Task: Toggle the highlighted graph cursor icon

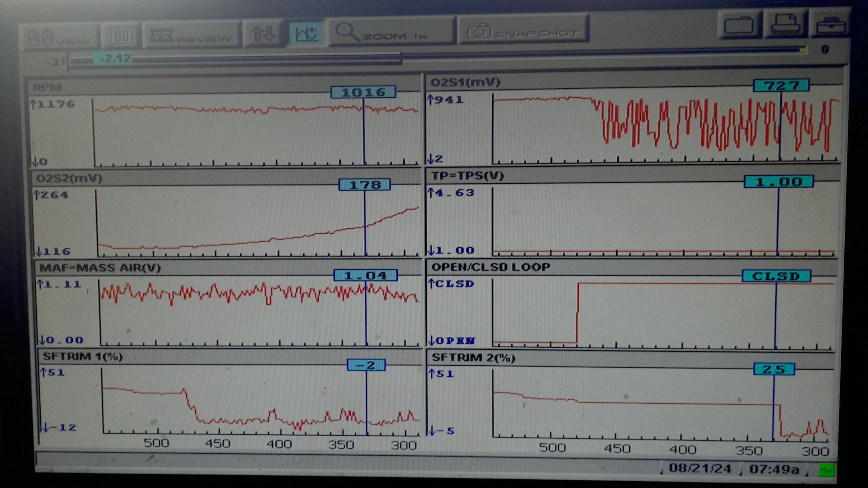Action: point(306,33)
